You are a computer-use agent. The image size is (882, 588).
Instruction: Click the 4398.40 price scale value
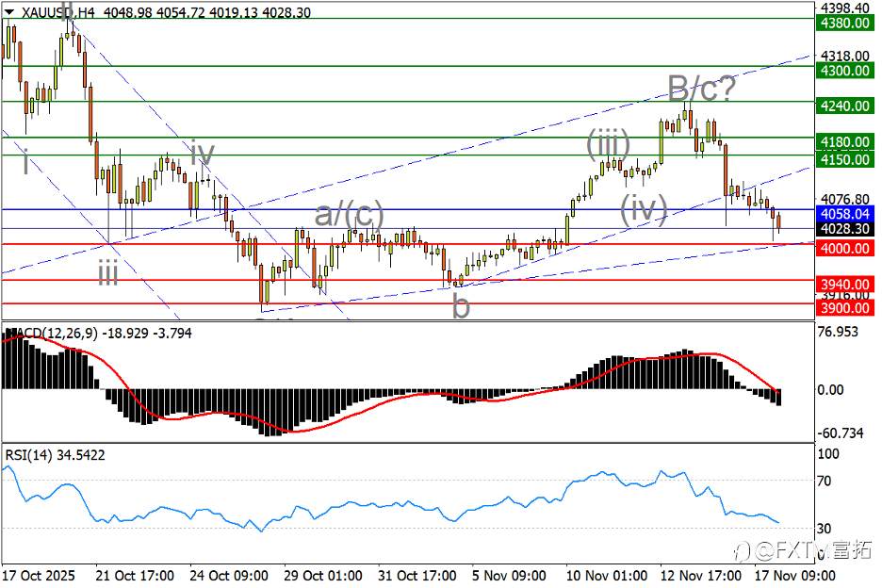click(x=845, y=8)
